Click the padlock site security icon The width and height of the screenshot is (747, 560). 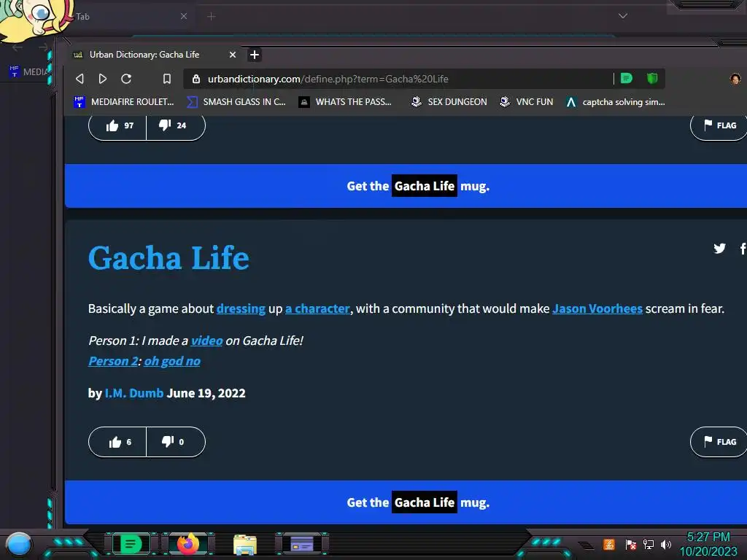196,79
